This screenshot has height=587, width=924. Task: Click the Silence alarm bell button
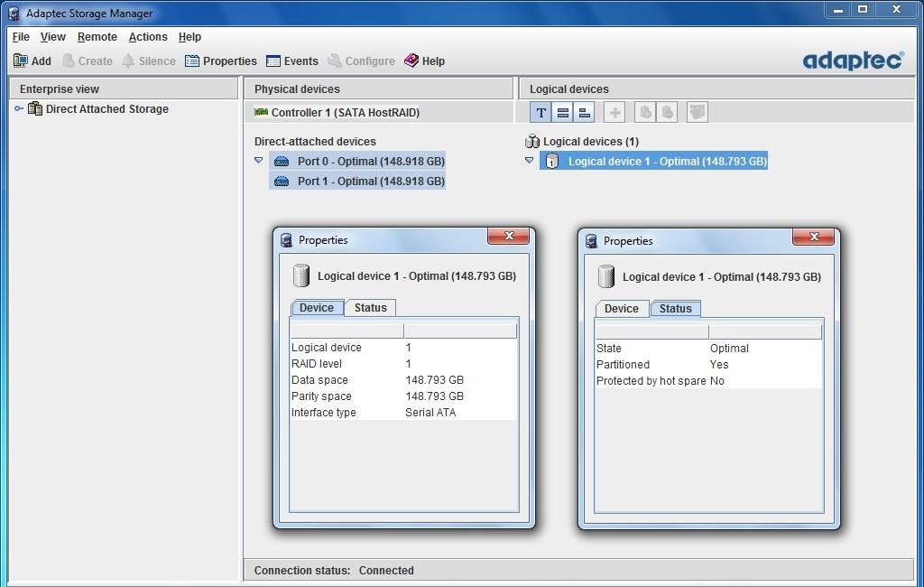click(x=149, y=61)
